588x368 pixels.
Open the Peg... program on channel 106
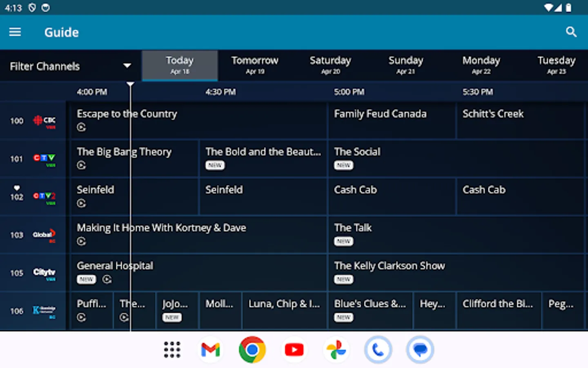[563, 310]
